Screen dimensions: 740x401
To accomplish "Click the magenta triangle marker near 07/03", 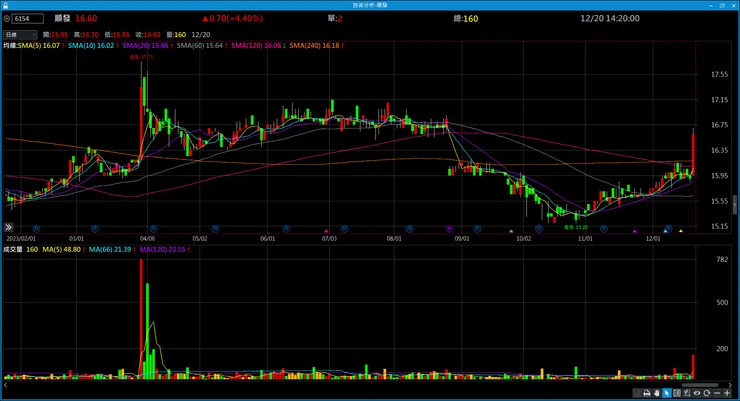I will [326, 231].
